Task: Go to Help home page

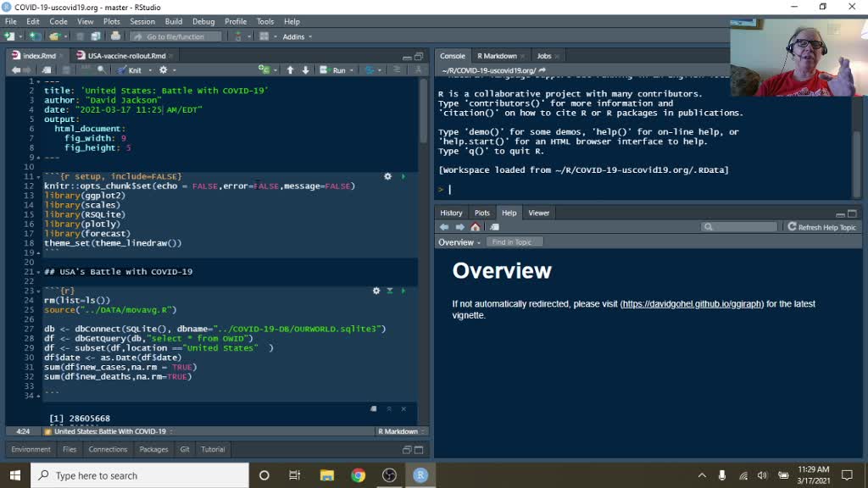Action: (x=475, y=227)
